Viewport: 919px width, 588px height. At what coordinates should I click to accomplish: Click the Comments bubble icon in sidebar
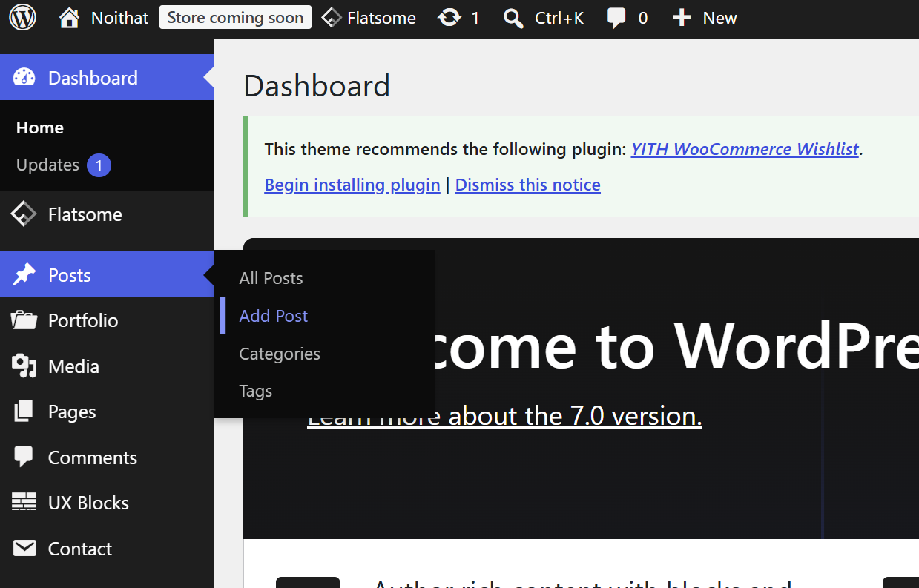coord(24,457)
